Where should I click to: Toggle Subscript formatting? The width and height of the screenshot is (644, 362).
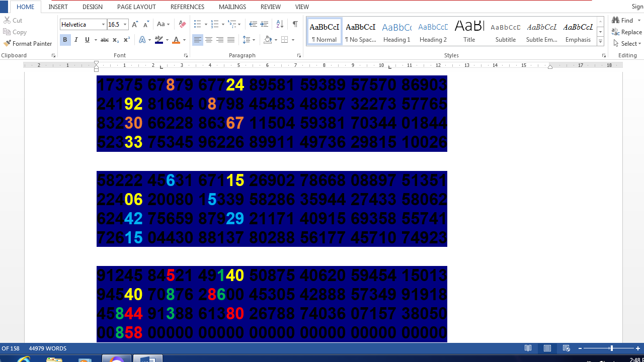(116, 40)
